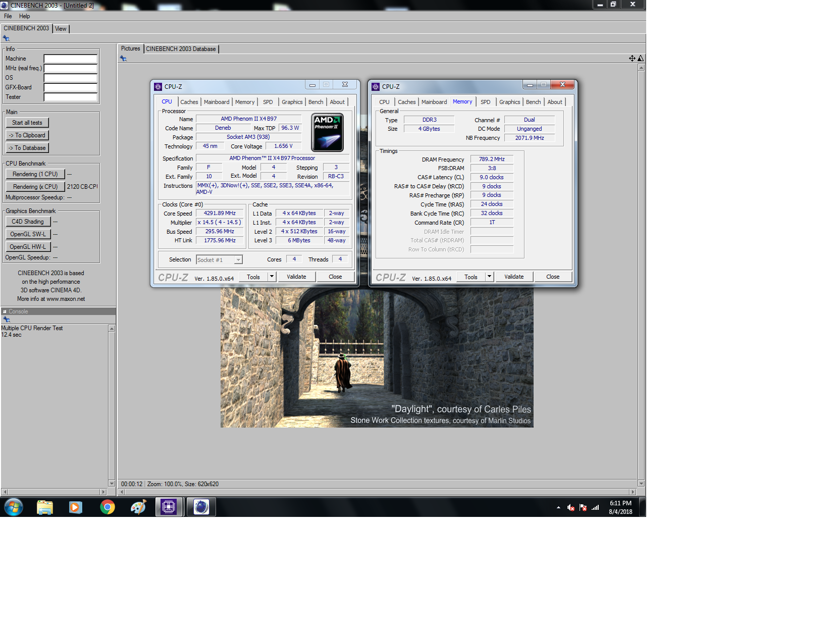
Task: Open the Help menu
Action: (24, 16)
